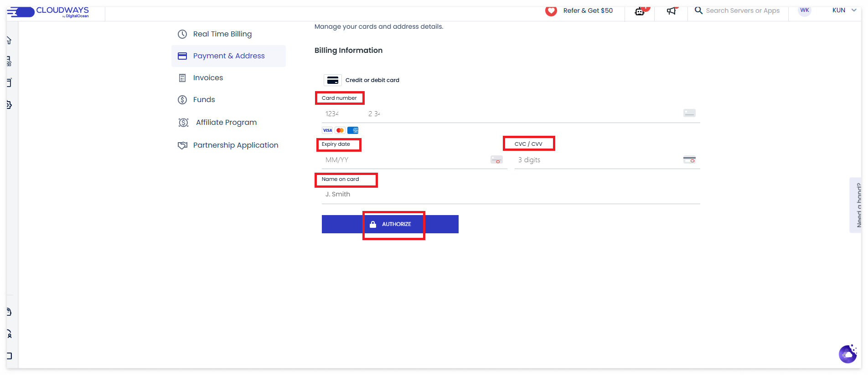
Task: Select Credit or debit card option
Action: (362, 80)
